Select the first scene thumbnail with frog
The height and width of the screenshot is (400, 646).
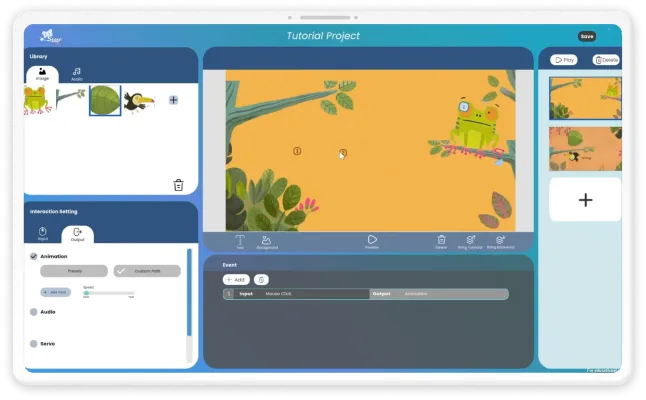tap(585, 98)
